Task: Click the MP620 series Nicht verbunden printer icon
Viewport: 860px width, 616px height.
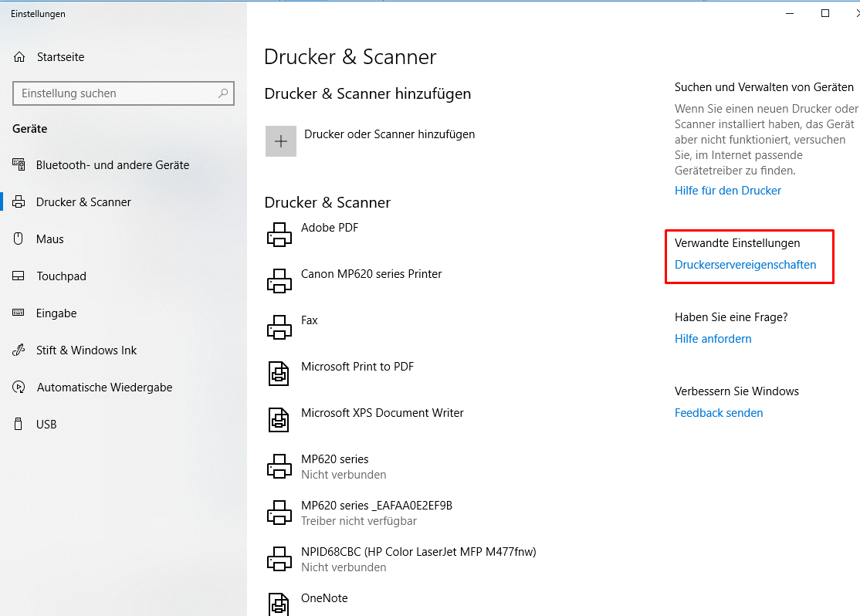Action: 279,466
